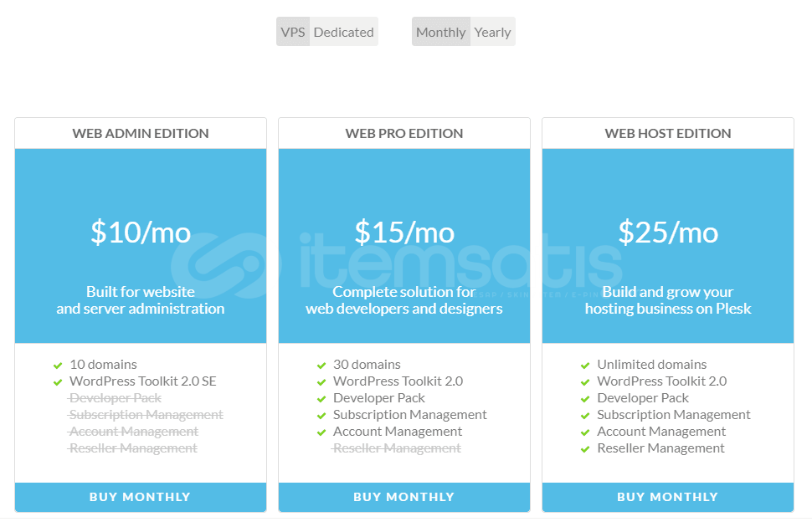Image resolution: width=812 pixels, height=532 pixels.
Task: Click struck-through 'Reseller Management' in Web Admin
Action: click(x=132, y=448)
